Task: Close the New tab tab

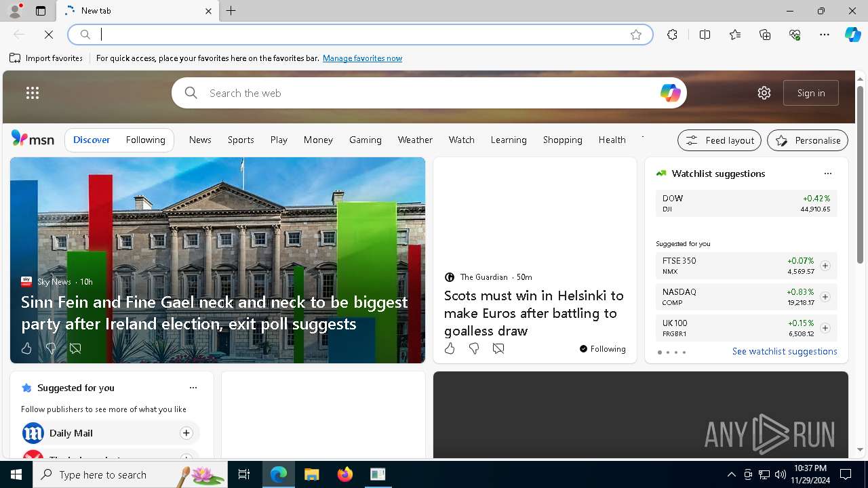Action: coord(208,11)
